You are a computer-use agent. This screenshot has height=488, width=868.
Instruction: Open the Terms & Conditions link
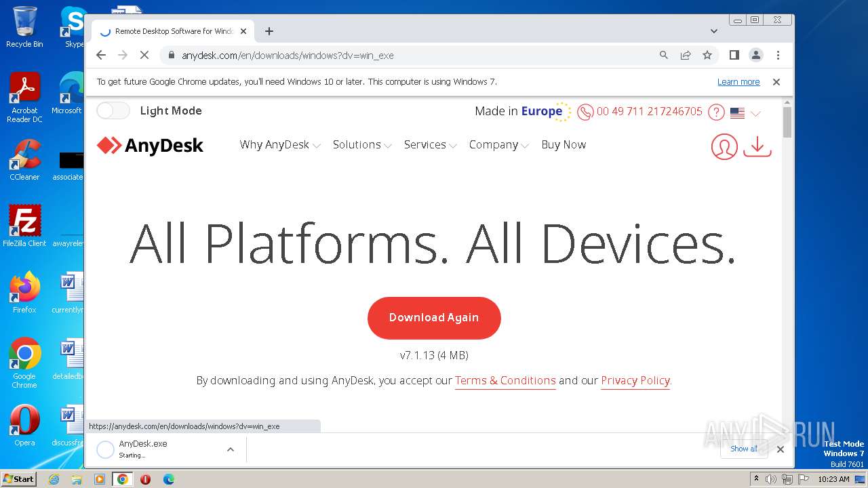[505, 380]
